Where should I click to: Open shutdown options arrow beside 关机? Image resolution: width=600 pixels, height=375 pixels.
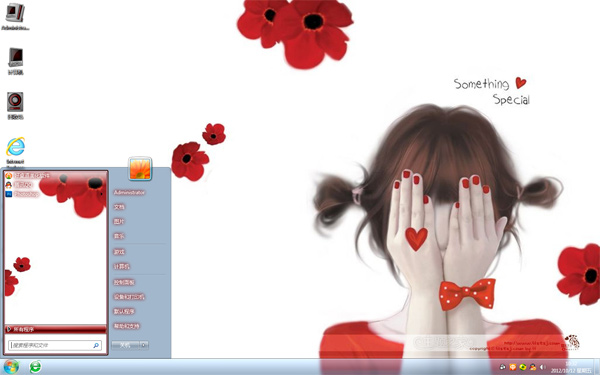(144, 345)
